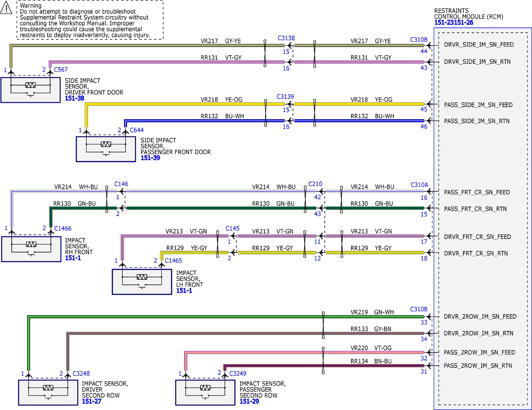Click connector label C3138
Screen dimensions: 532x410
pos(286,38)
